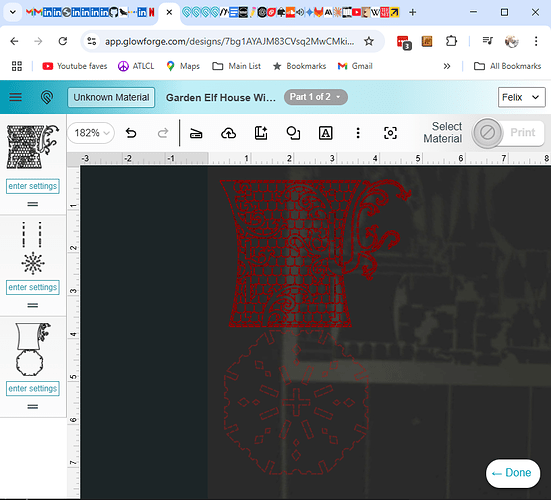
Task: Bookmark this page with the star icon
Action: click(369, 41)
